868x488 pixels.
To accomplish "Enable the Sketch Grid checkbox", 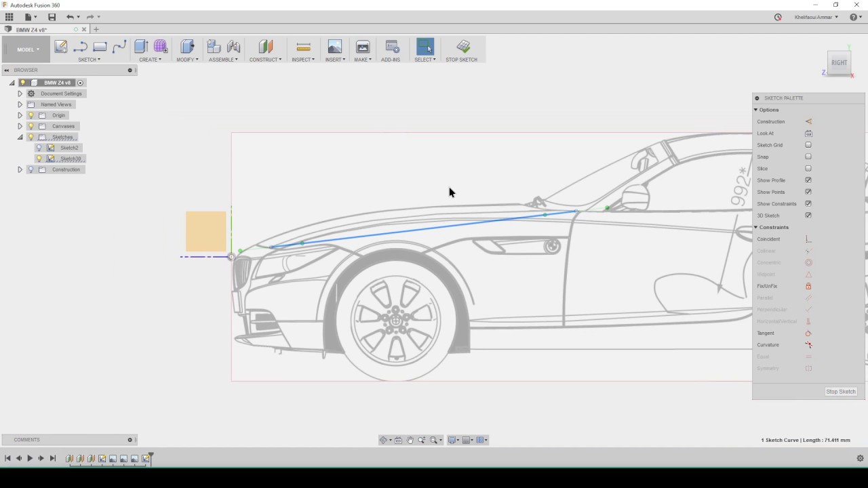I will click(x=808, y=145).
